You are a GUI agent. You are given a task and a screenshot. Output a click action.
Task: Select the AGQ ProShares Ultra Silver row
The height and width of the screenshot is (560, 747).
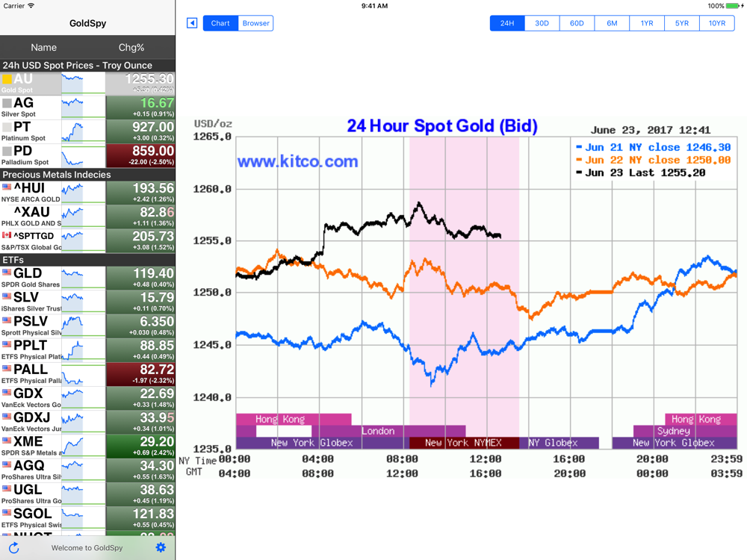87,470
